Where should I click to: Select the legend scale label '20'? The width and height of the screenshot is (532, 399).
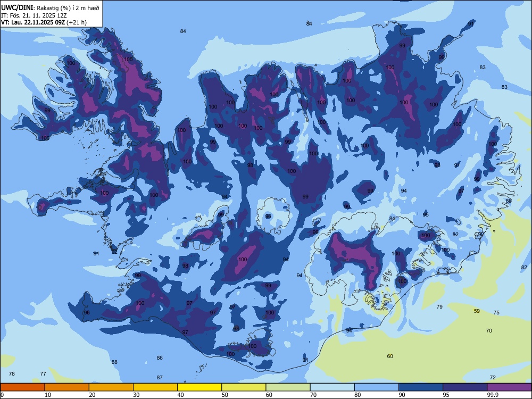coord(92,395)
